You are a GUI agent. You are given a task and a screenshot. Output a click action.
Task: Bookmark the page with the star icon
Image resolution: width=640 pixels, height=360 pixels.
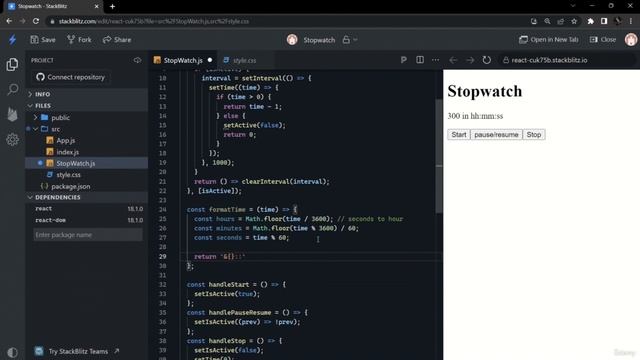pos(574,21)
